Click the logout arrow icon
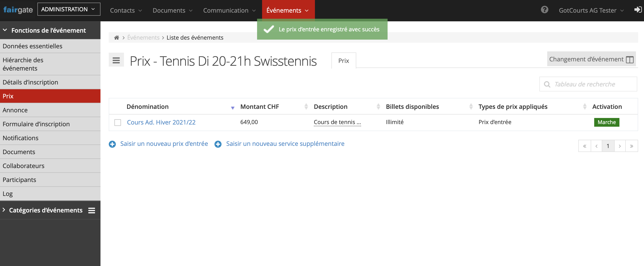644x266 pixels. coord(638,10)
